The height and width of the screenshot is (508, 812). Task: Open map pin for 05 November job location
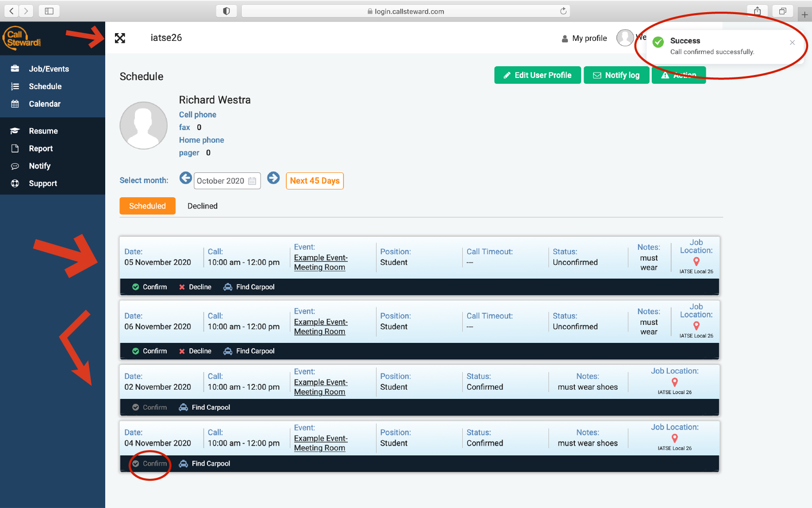696,262
